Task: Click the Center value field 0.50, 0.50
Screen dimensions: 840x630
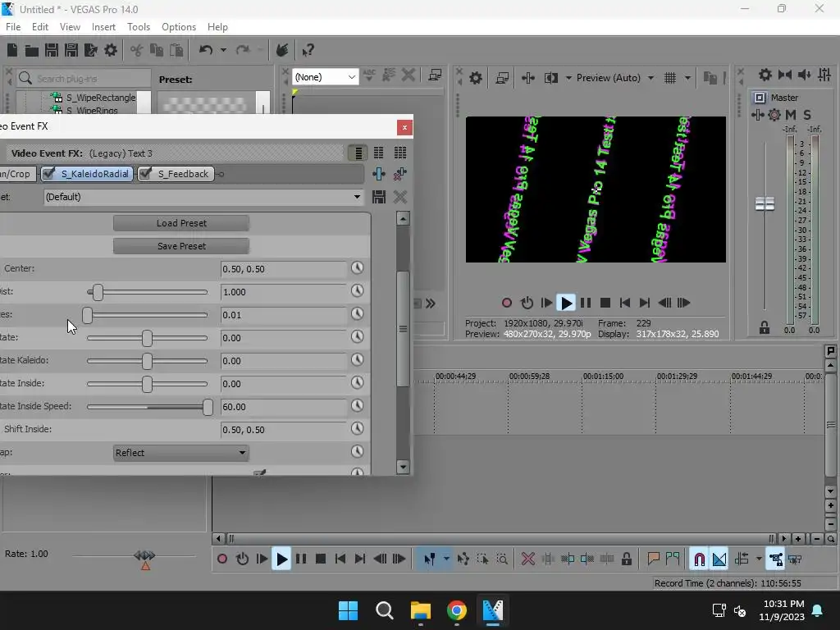Action: click(284, 269)
